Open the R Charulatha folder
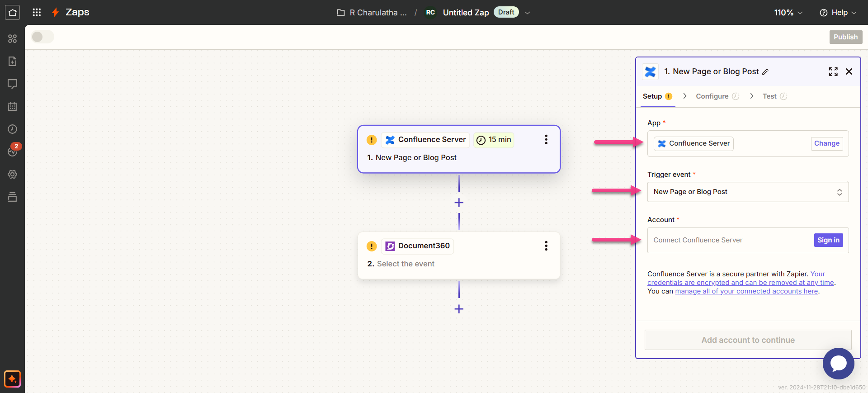This screenshot has height=393, width=868. point(372,13)
